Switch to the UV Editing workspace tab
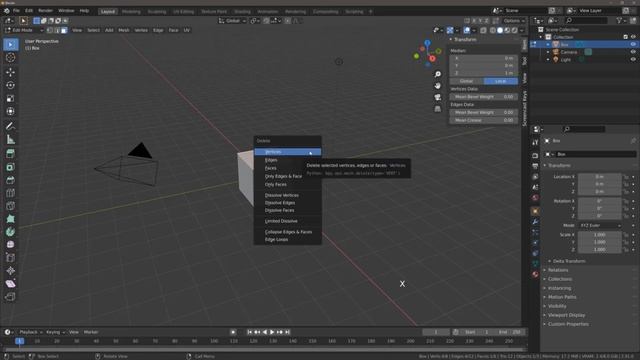This screenshot has height=360, width=640. [183, 11]
